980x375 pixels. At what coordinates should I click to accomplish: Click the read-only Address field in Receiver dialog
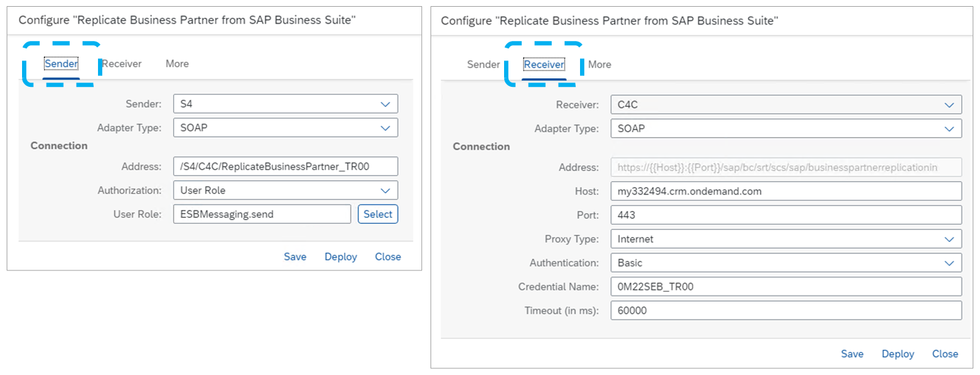786,168
